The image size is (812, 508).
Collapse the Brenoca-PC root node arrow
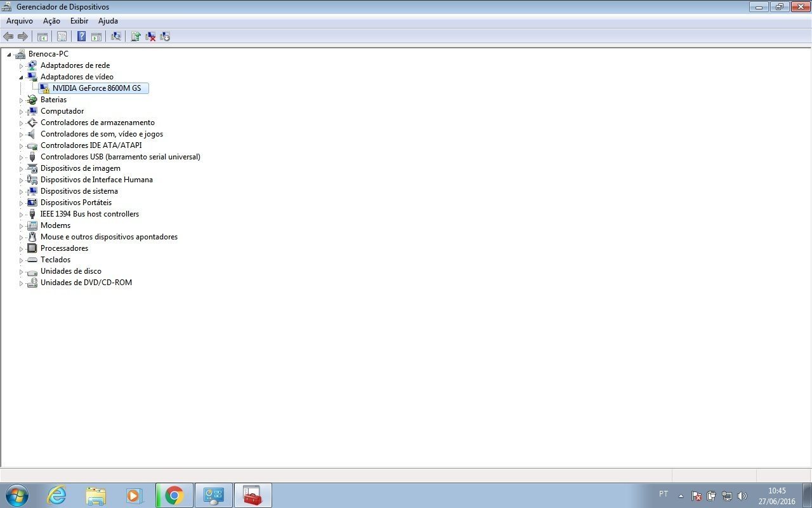pos(10,55)
